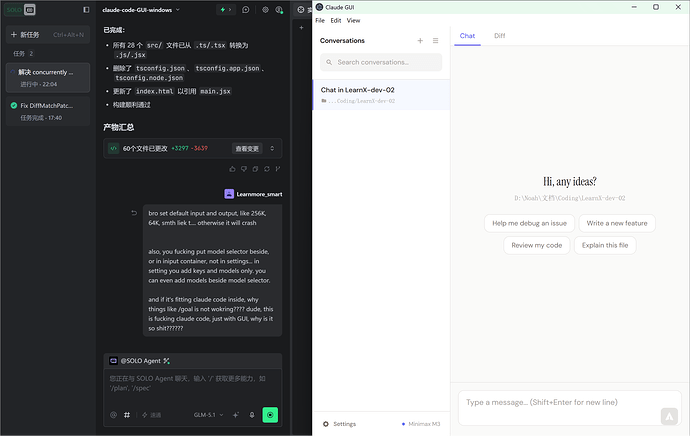Switch to the Chat tab
The width and height of the screenshot is (690, 436).
point(467,36)
